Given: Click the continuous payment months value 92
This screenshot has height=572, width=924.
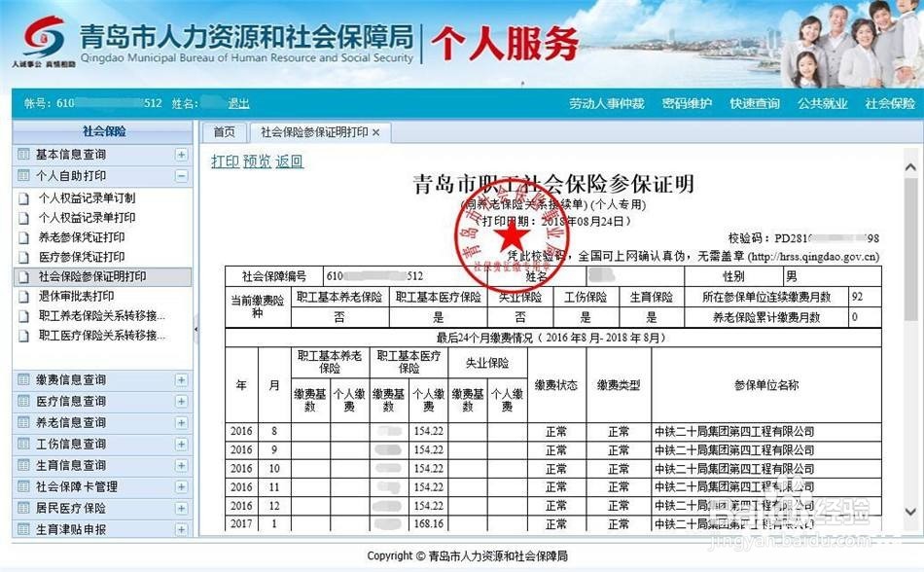Looking at the screenshot, I should 858,297.
